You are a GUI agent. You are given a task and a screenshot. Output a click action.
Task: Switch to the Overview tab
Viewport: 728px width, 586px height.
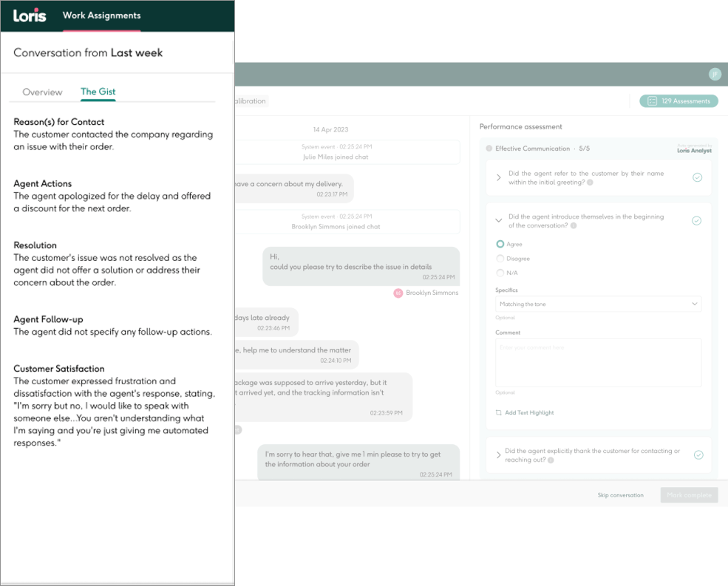tap(42, 92)
